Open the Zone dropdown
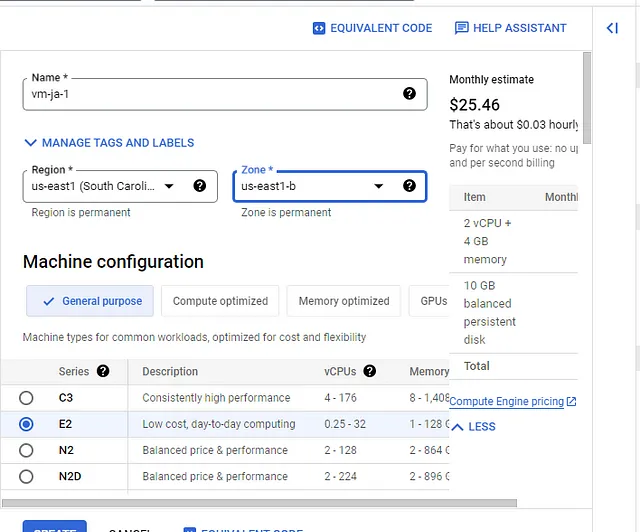 330,186
